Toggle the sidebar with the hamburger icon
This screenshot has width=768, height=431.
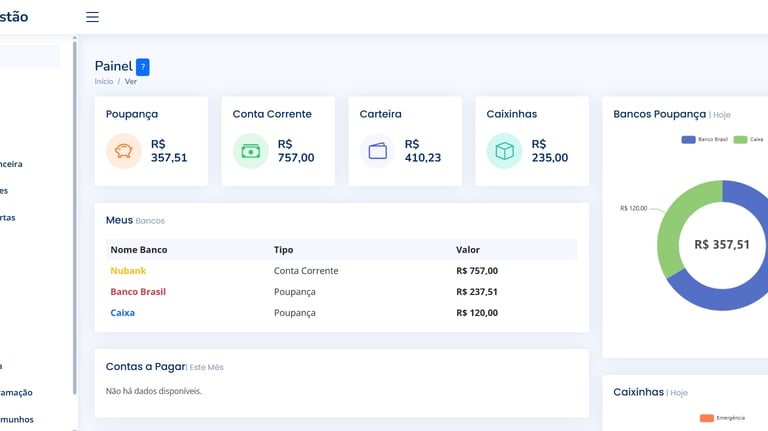pos(92,17)
